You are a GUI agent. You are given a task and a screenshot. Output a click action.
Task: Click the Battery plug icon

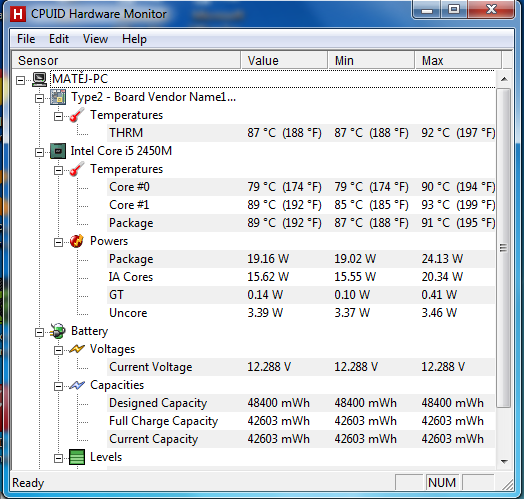pos(57,331)
